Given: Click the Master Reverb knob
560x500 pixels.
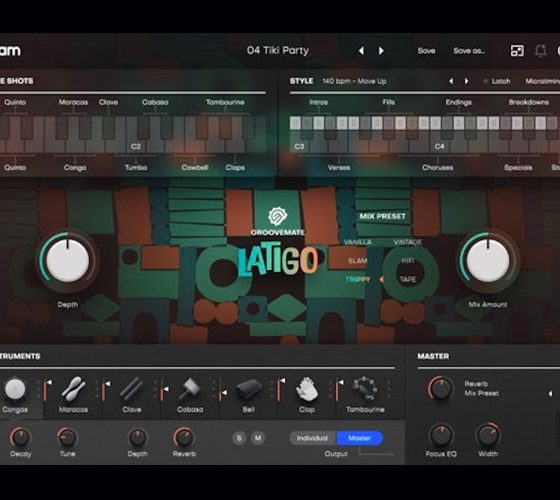Looking at the screenshot, I should 441,388.
